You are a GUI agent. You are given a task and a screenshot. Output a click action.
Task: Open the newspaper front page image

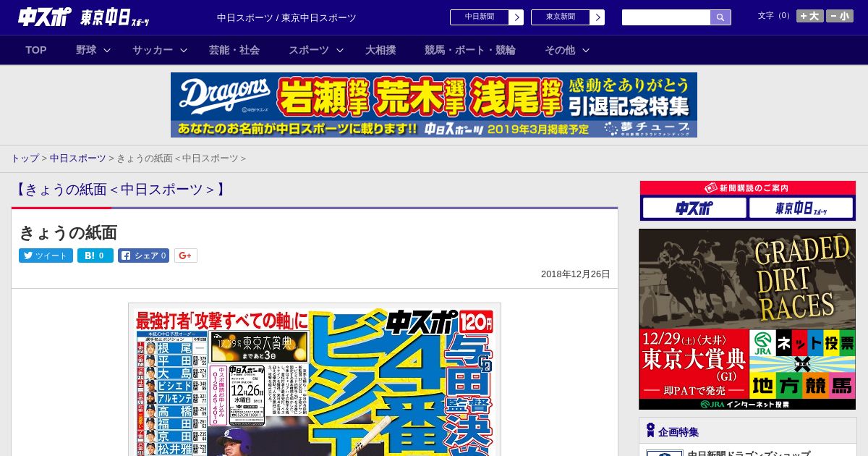(x=315, y=381)
